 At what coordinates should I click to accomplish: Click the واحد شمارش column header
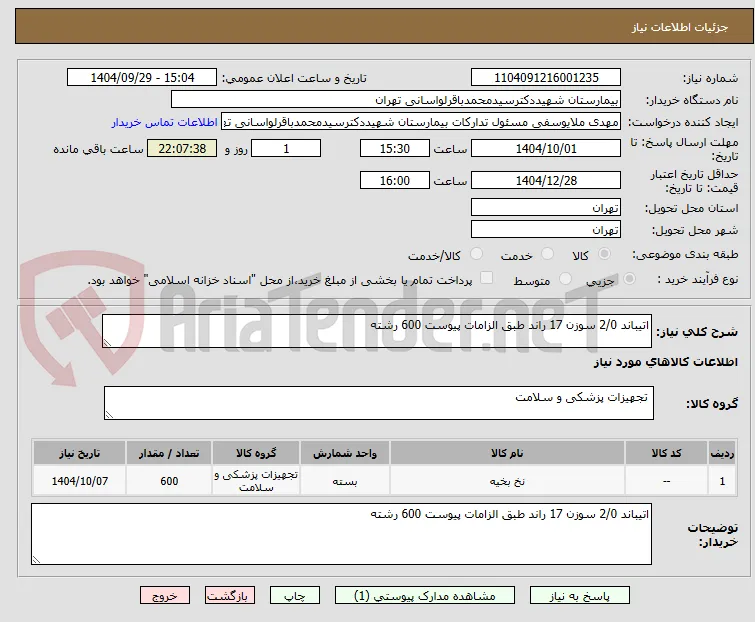coord(345,453)
